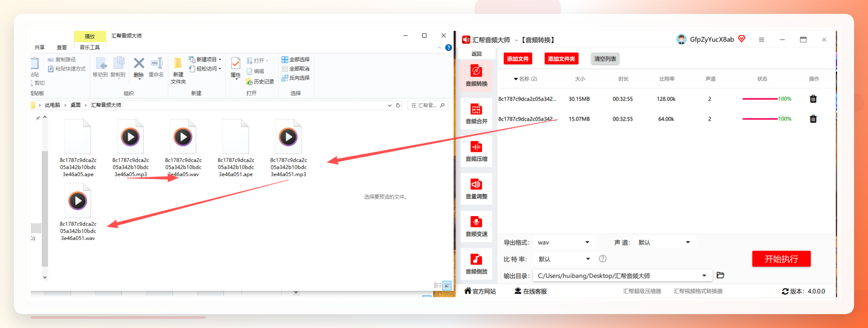This screenshot has width=868, height=328.
Task: Expand the 轻松访问 dropdown in Explorer
Action: (x=220, y=69)
